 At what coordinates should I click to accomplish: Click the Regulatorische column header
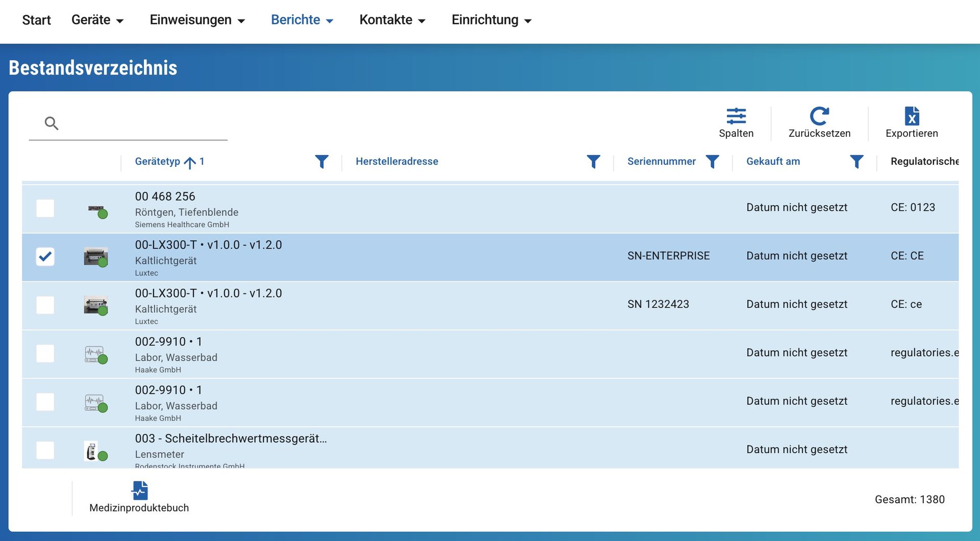click(924, 161)
